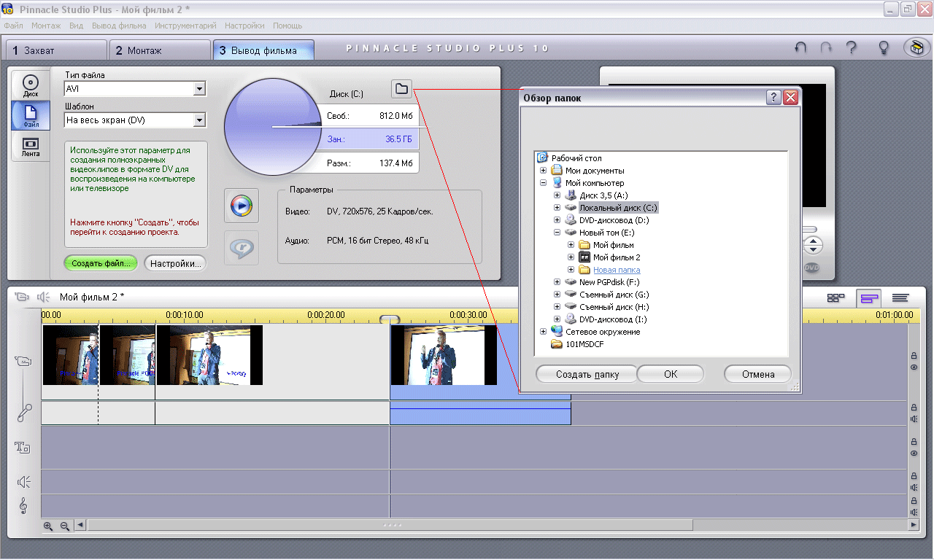Click the original audio track microphone icon
The height and width of the screenshot is (560, 934).
(24, 413)
